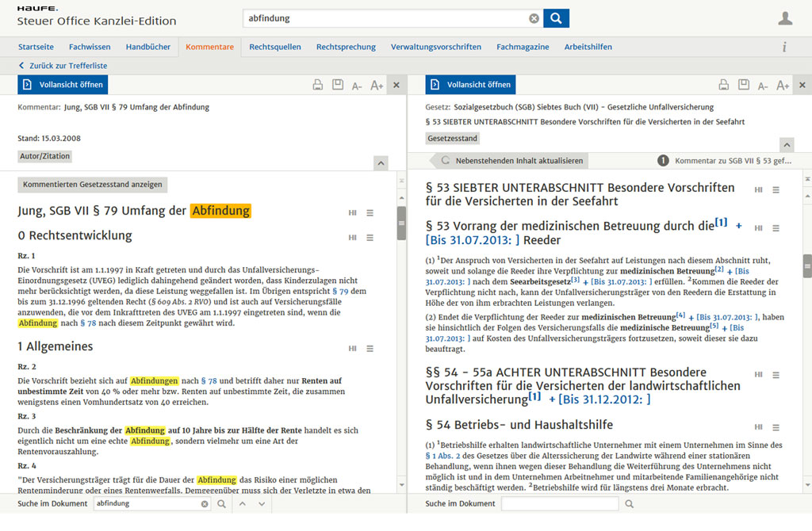The height and width of the screenshot is (531, 812).
Task: Click left pane vertical scrollbar thumb
Action: (402, 223)
